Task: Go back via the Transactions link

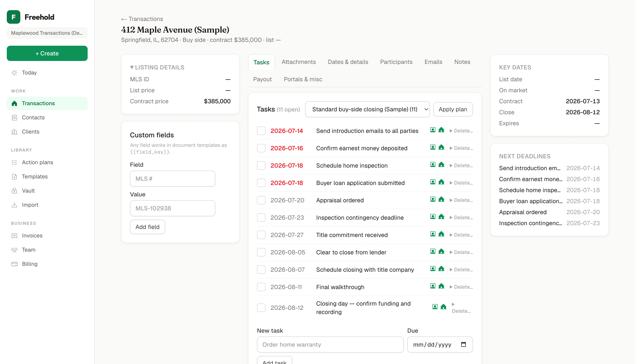Action: point(142,19)
